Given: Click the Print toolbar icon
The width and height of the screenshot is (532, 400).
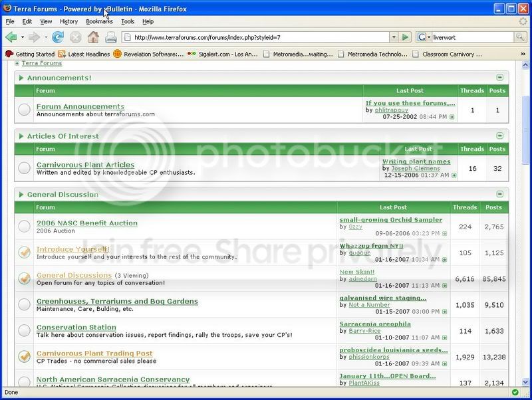Looking at the screenshot, I should 111,37.
